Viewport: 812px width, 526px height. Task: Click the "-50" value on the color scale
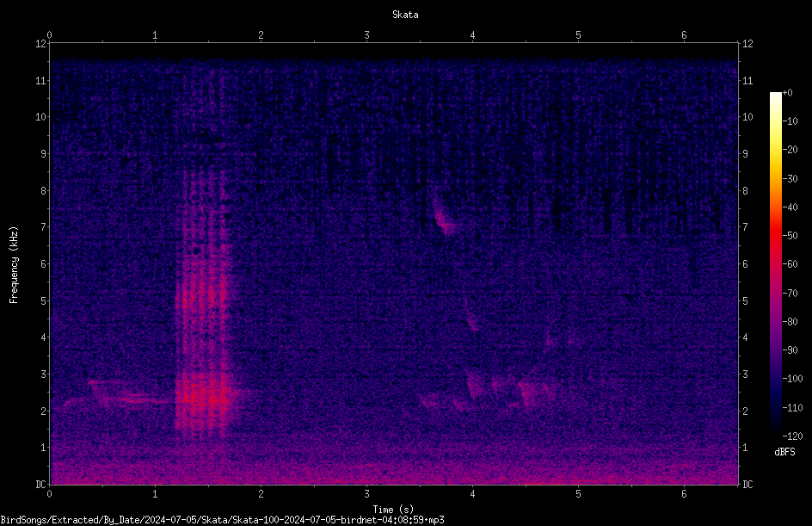point(790,236)
